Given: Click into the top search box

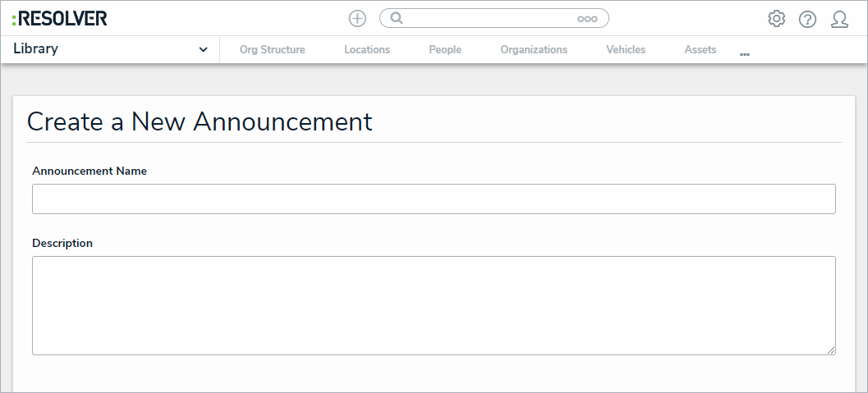Looking at the screenshot, I should point(485,18).
